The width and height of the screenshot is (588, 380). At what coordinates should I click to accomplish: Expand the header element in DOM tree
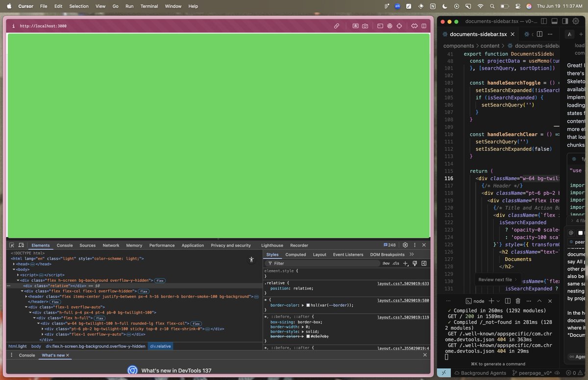(26, 296)
